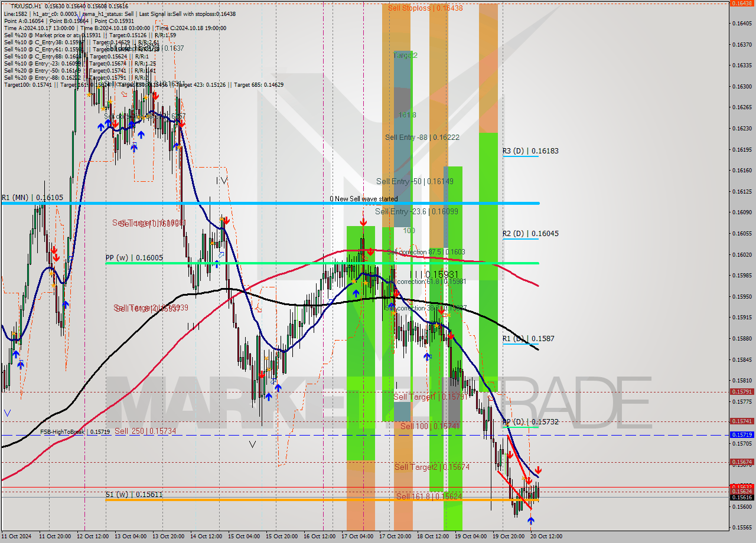This screenshot has width=756, height=543.
Task: Click the '20 Oct 12:00' time axis label
Action: click(546, 537)
